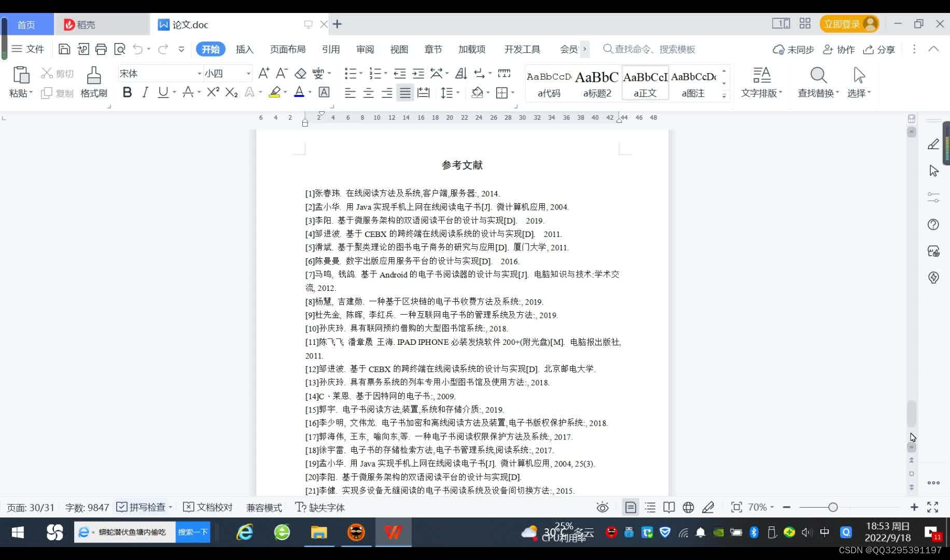Open the 页面布局 ribbon tab
The image size is (950, 560).
(x=288, y=49)
